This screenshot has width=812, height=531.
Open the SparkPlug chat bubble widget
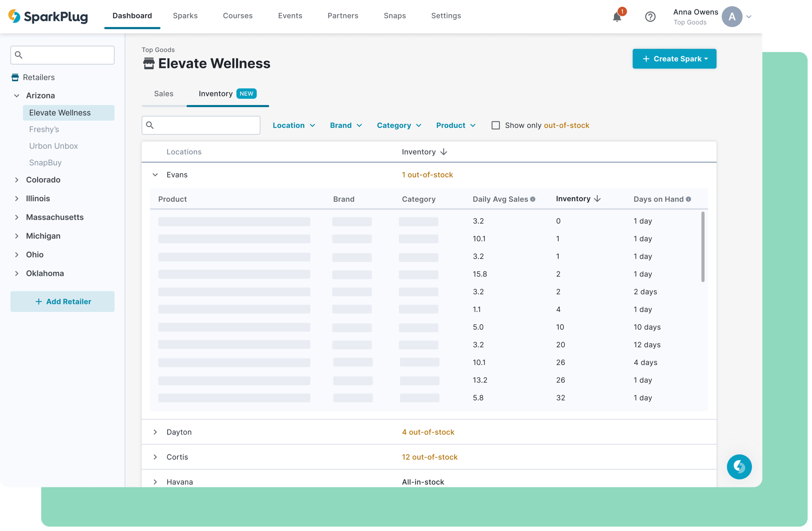[x=739, y=467]
